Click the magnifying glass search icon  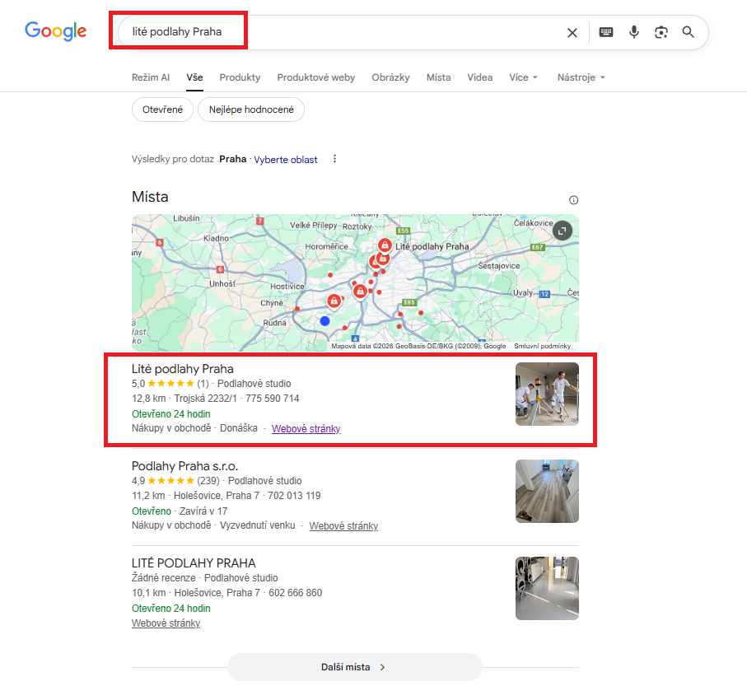tap(688, 32)
